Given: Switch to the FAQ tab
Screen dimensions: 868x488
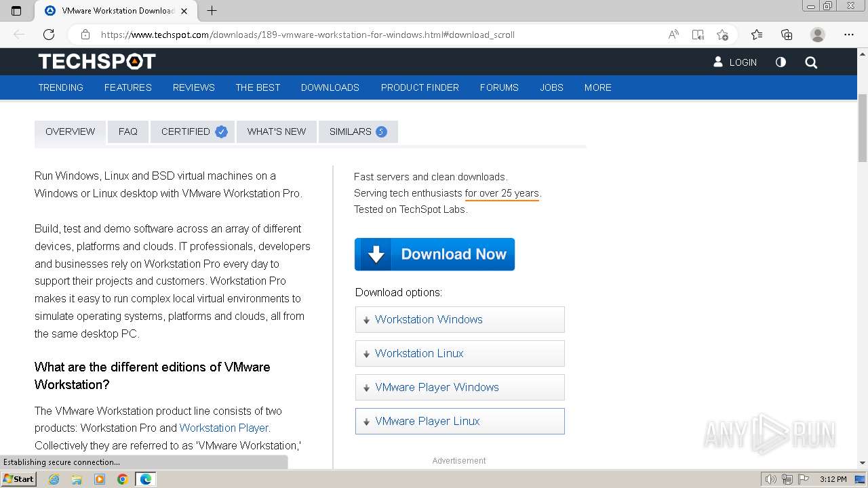Looking at the screenshot, I should coord(128,132).
